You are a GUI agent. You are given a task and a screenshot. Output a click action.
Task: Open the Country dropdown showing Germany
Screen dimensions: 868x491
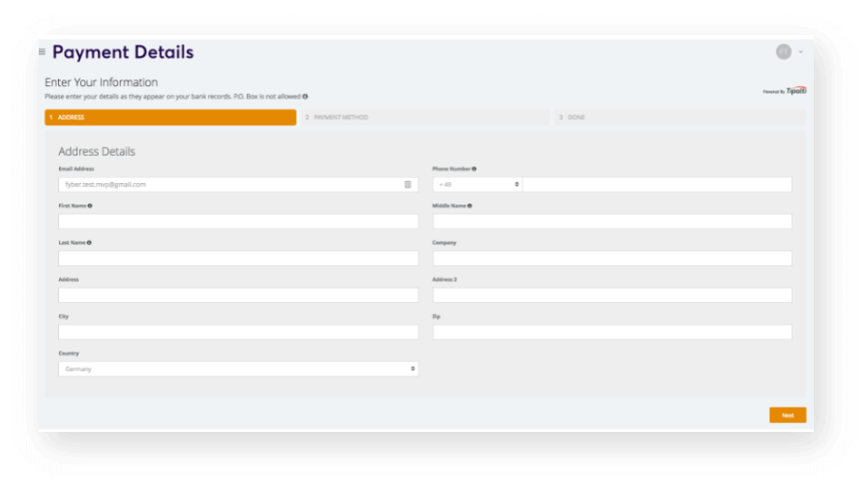click(238, 369)
